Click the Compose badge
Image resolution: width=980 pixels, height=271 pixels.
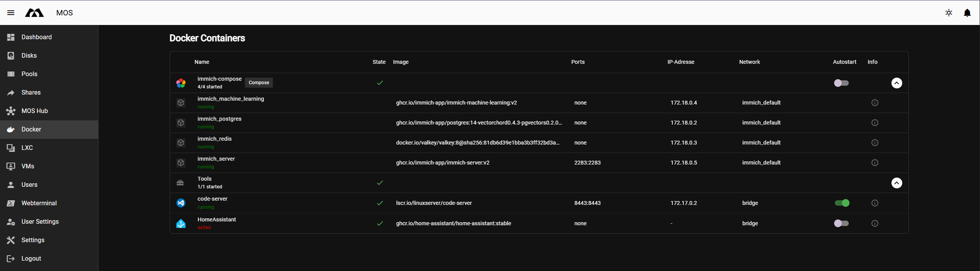pos(259,83)
